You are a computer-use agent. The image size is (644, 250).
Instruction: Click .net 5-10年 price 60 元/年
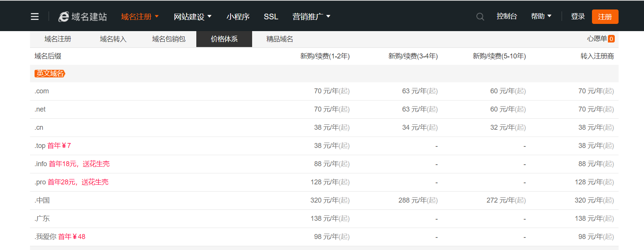(508, 109)
